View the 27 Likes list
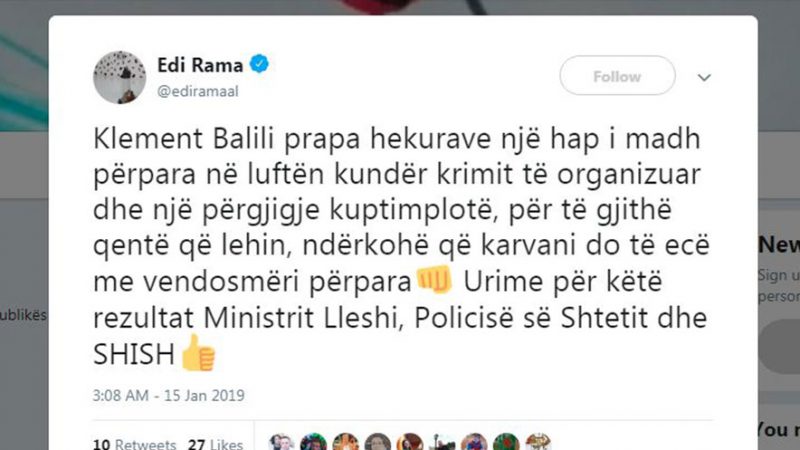Image resolution: width=800 pixels, height=450 pixels. 215,443
